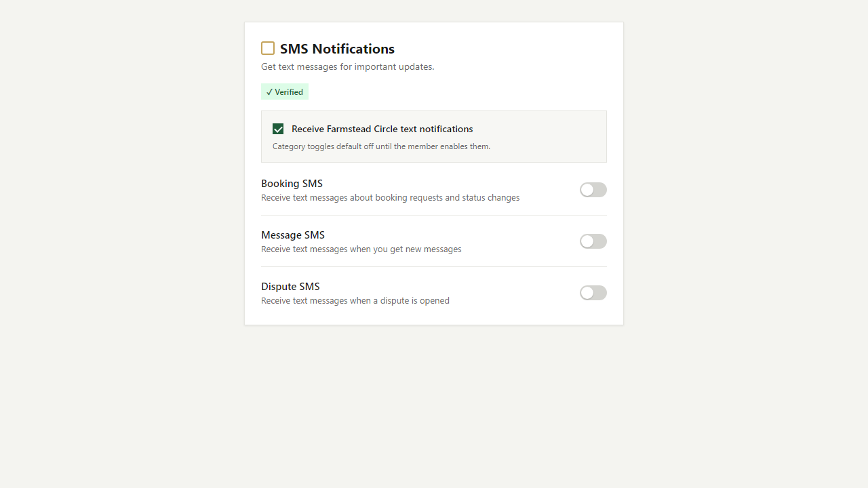The image size is (868, 488).
Task: Enable the Booking SMS toggle
Action: point(593,190)
